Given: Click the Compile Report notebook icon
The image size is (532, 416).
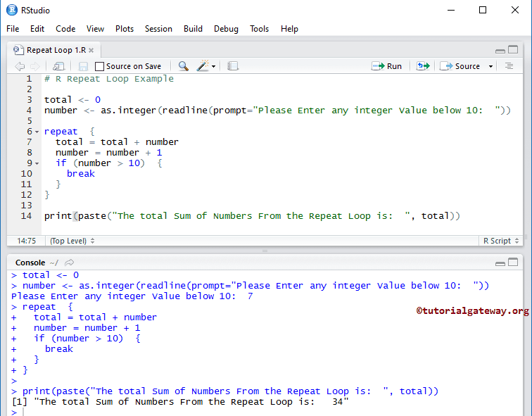Looking at the screenshot, I should [x=233, y=66].
